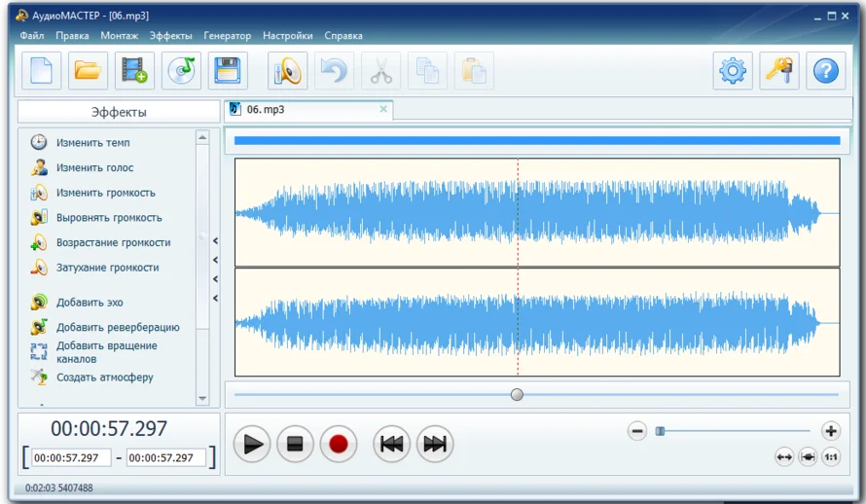Viewport: 866px width, 504px height.
Task: Close the 06.mp3 tab
Action: pyautogui.click(x=383, y=110)
